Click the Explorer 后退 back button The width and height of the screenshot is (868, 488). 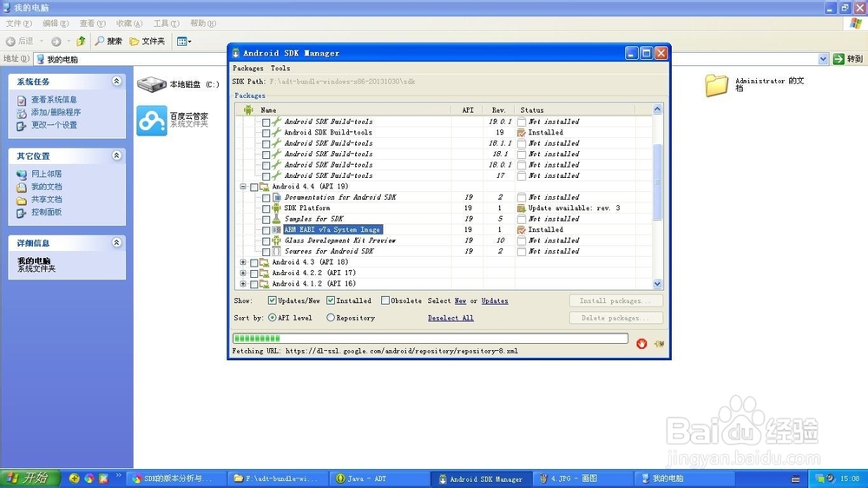(20, 42)
